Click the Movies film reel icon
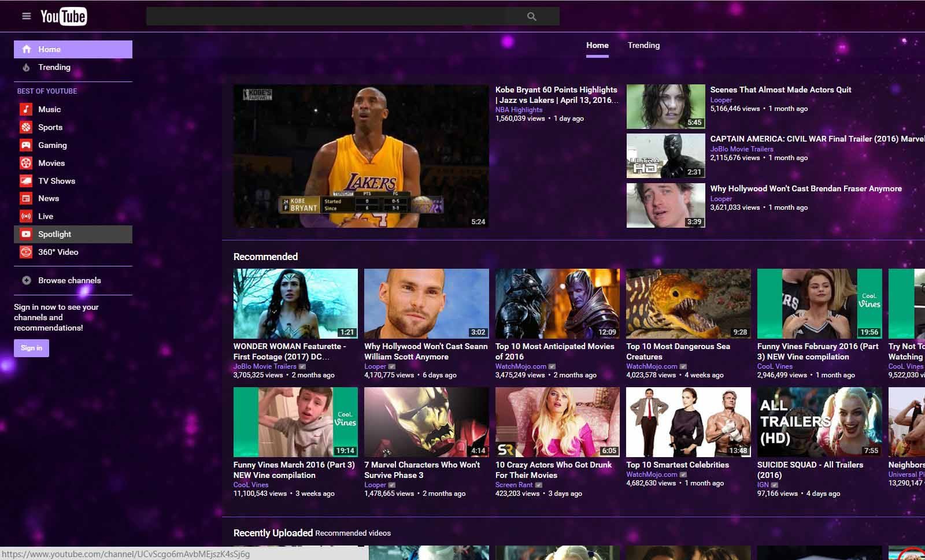925x560 pixels. tap(26, 163)
